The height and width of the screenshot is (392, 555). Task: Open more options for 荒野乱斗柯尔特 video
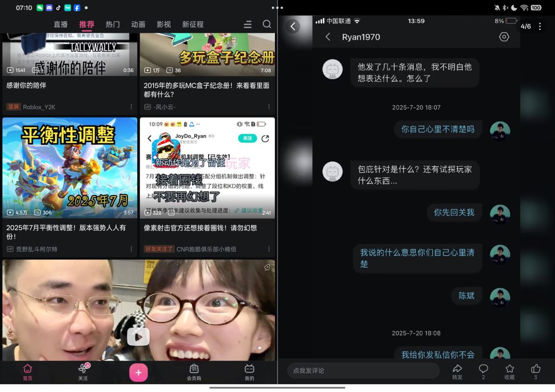pyautogui.click(x=132, y=249)
